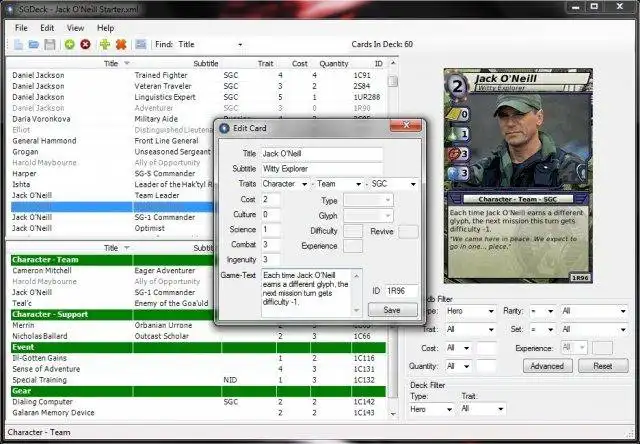Click the Quantity column header in top list

[333, 64]
